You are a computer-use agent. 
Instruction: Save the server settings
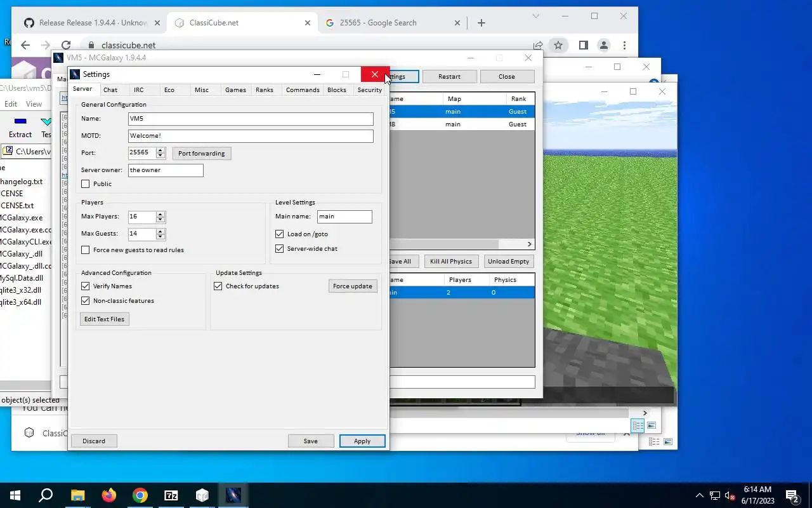point(311,441)
